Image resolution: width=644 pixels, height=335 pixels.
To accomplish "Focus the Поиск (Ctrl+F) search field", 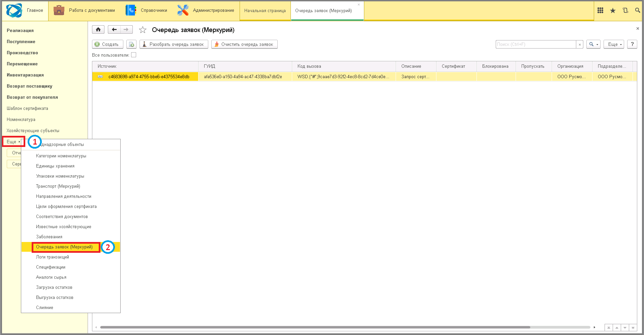I will [x=536, y=44].
